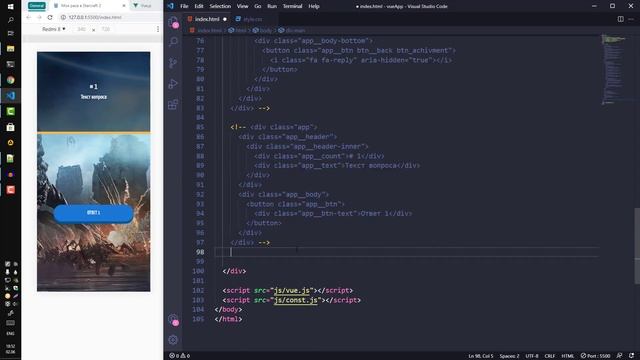This screenshot has width=640, height=360.
Task: Open js/vue.js script link
Action: [293, 291]
